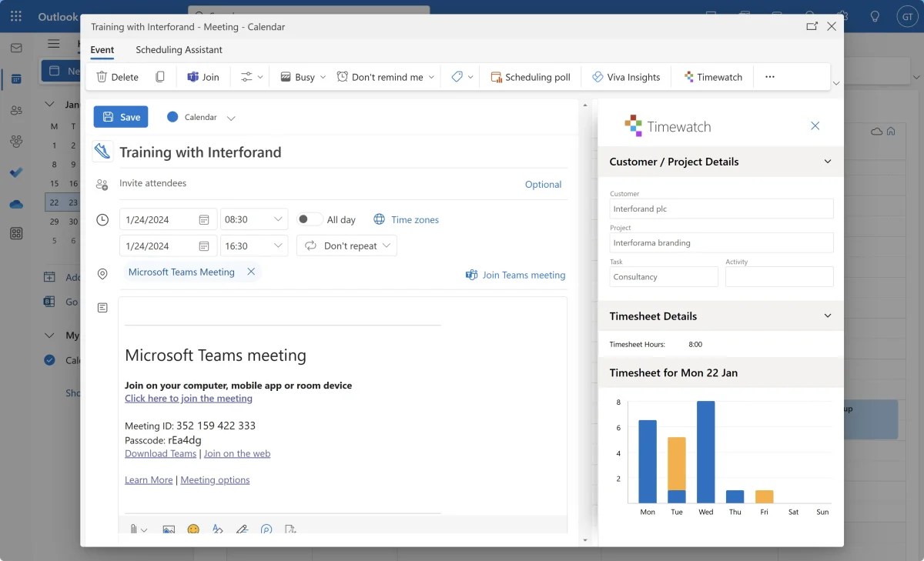
Task: Open the 08:30 start time dropdown
Action: click(254, 219)
